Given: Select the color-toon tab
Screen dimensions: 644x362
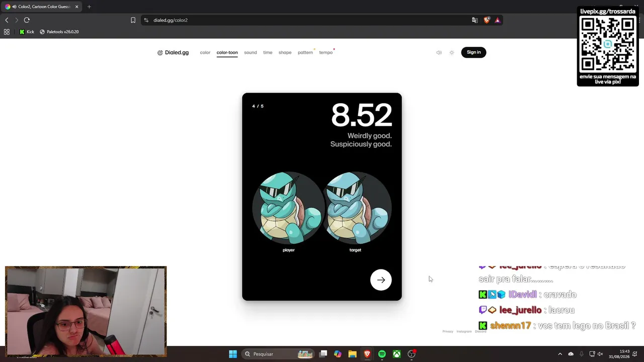Looking at the screenshot, I should pyautogui.click(x=227, y=52).
